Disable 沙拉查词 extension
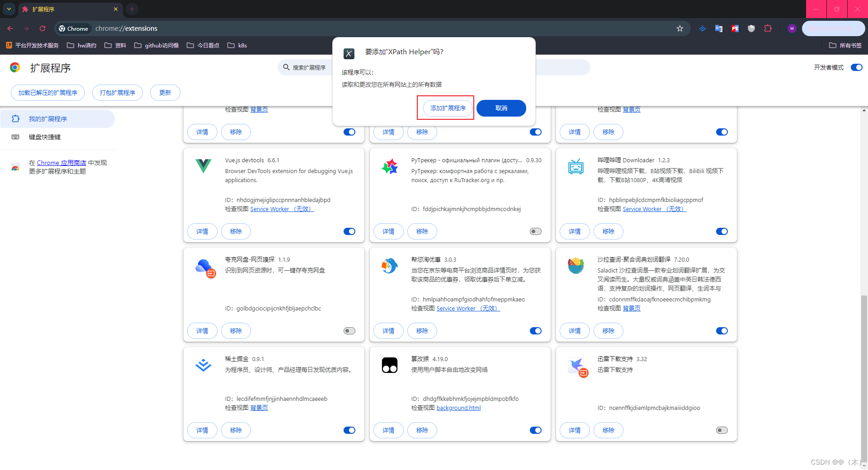The image size is (868, 470). (722, 331)
